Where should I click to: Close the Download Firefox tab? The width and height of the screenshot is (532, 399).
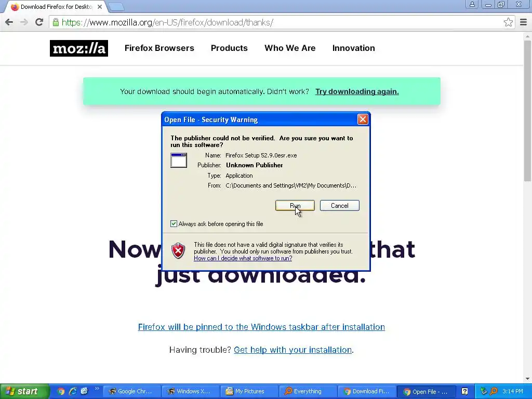click(x=100, y=7)
